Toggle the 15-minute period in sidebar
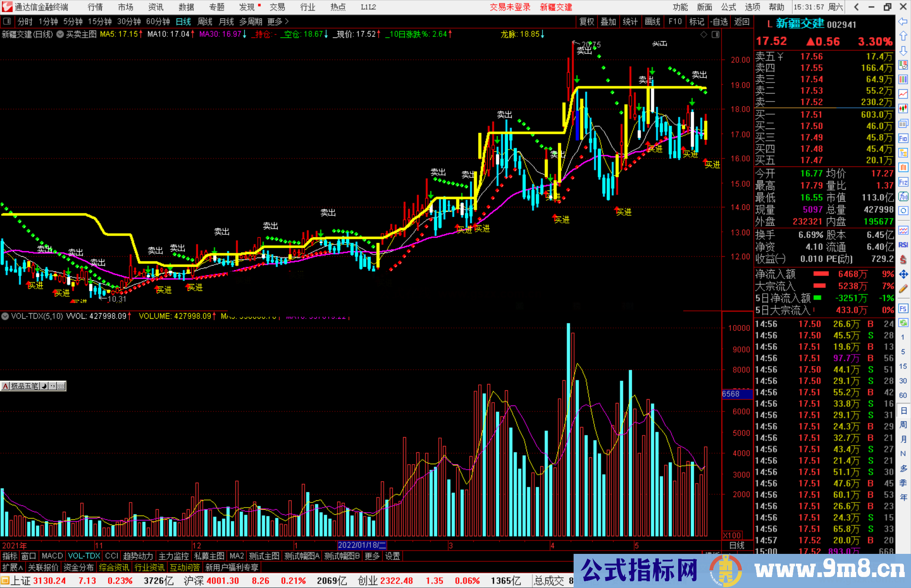 click(903, 366)
